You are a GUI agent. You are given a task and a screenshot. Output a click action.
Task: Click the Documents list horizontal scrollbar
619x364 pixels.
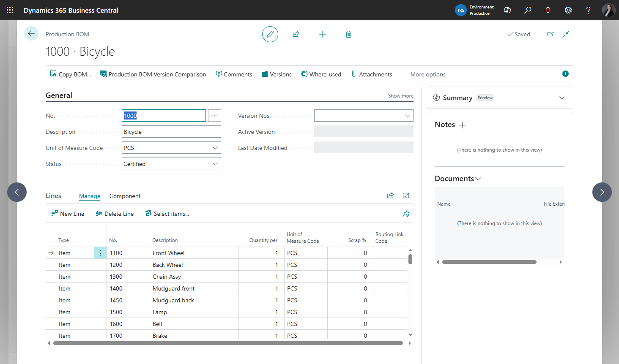coord(489,262)
